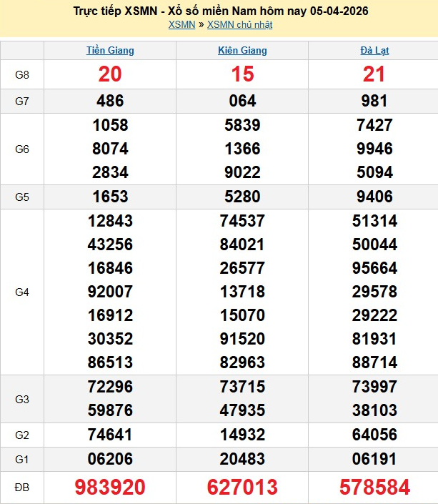Screen dimensions: 438x504
Task: Select G5 number 5280 under Kiên Giang
Action: pos(242,197)
